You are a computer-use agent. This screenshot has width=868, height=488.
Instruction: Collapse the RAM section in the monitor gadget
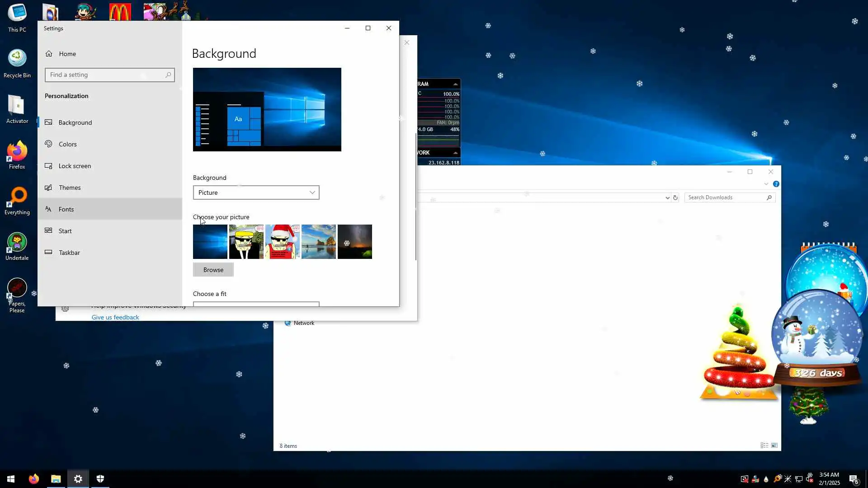455,84
